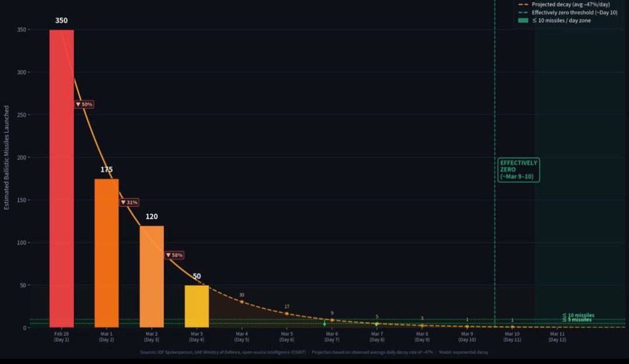Select the Mar 6 data point marked 9
The height and width of the screenshot is (364, 629).
[x=332, y=320]
